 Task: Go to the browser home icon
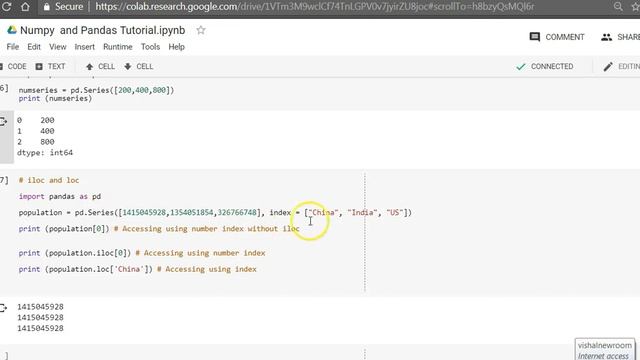coord(25,7)
